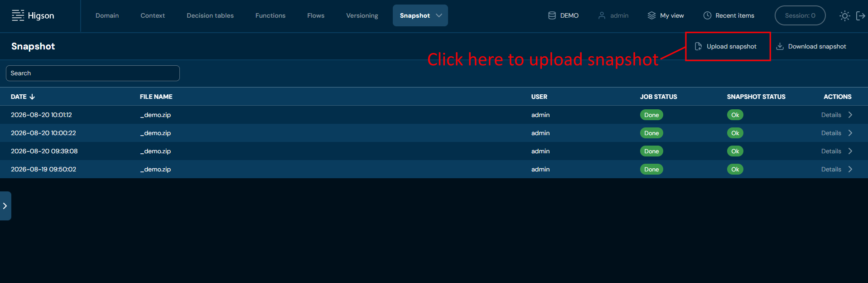Open the Decision tables menu
This screenshot has width=868, height=283.
tap(210, 15)
